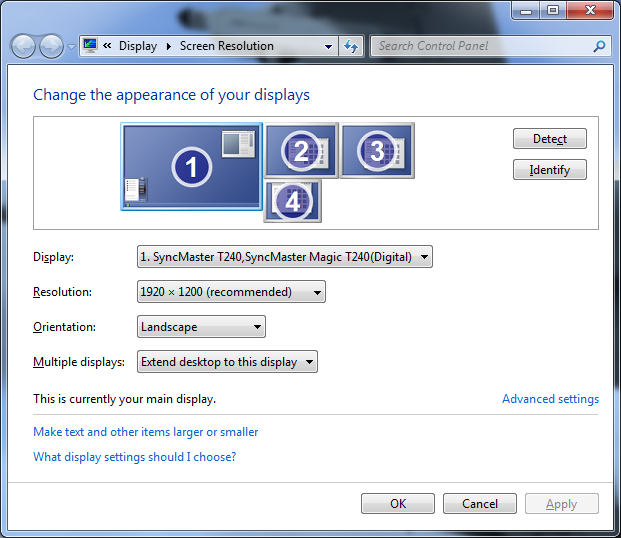
Task: Confirm changes with the OK button
Action: tap(398, 504)
